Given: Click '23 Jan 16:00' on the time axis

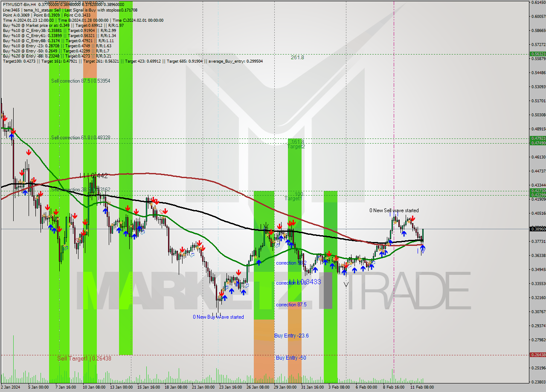Looking at the screenshot, I should click(230, 387).
